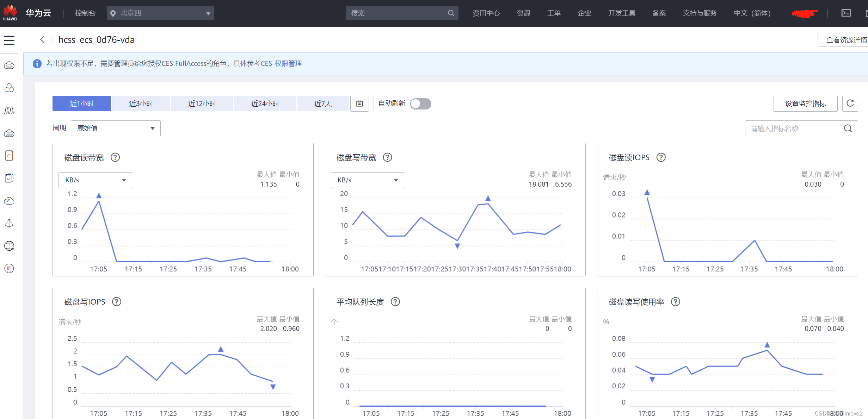Show help for 磁盘读带宽
The image size is (868, 419).
pyautogui.click(x=115, y=157)
